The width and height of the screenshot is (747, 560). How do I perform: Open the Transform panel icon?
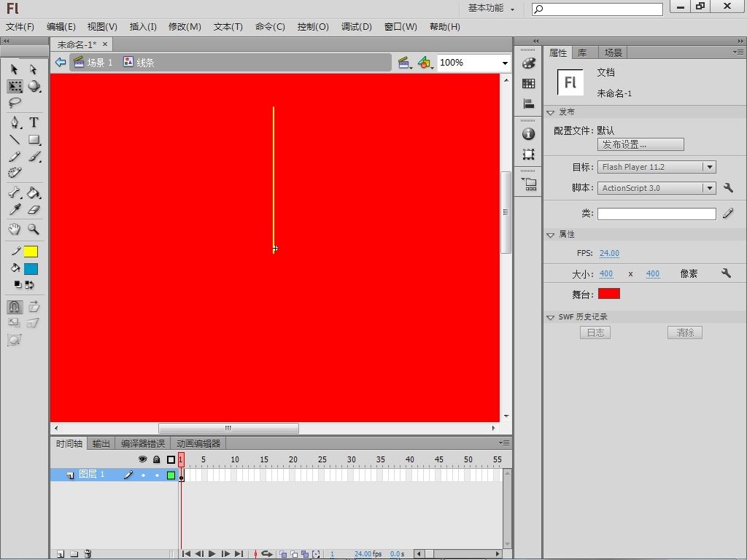[x=528, y=155]
